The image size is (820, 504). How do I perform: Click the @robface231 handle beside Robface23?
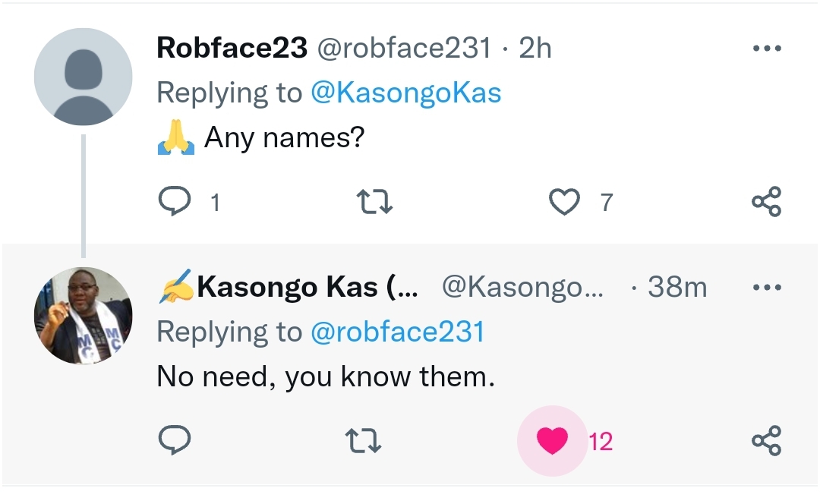403,49
